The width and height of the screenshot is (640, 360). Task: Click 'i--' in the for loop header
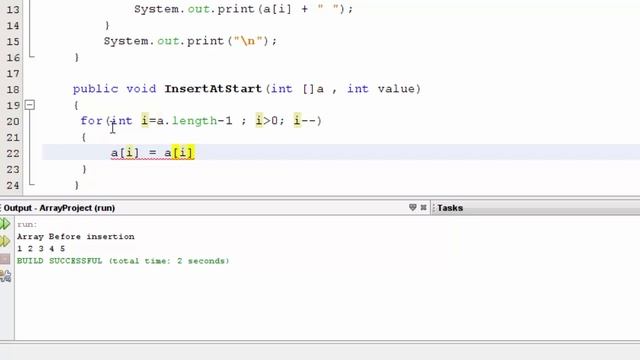304,121
